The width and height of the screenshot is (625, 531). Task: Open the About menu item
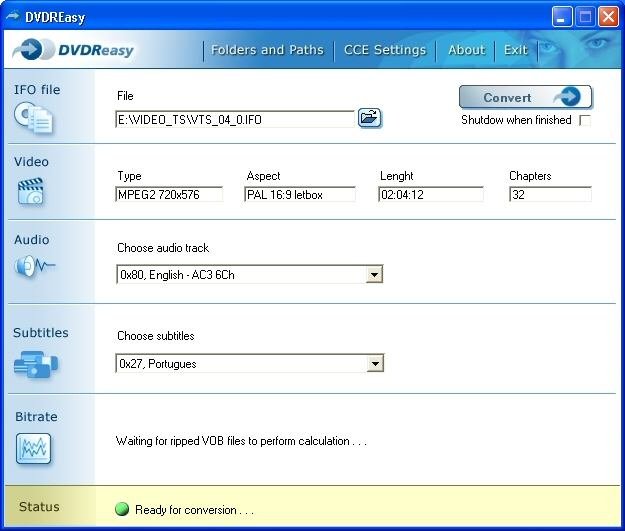pos(466,50)
